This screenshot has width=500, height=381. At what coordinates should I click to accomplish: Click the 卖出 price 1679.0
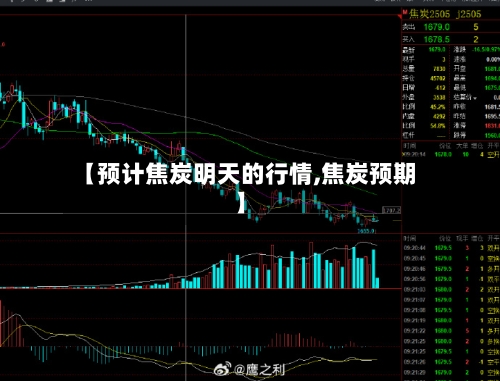(x=436, y=27)
